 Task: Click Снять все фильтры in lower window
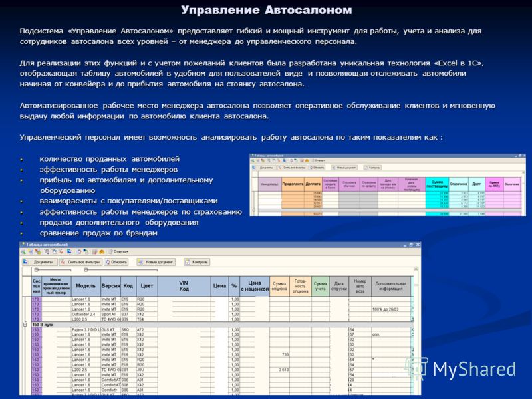[80, 262]
